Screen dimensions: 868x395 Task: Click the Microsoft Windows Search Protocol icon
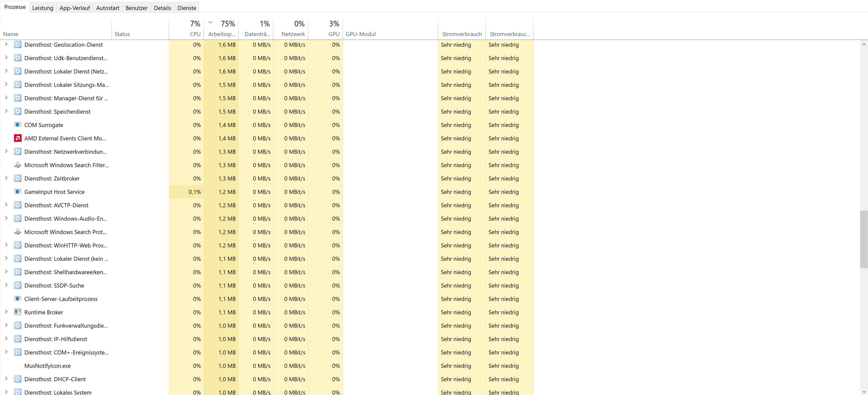pos(18,232)
